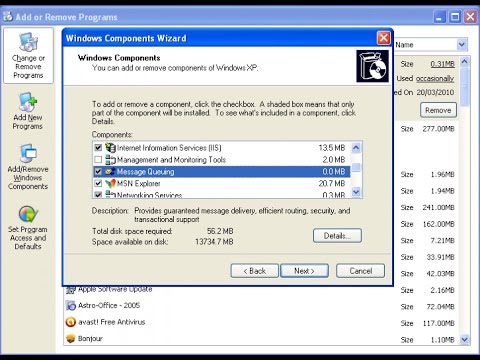This screenshot has width=480, height=360.
Task: Click the Back button in wizard
Action: (x=254, y=271)
